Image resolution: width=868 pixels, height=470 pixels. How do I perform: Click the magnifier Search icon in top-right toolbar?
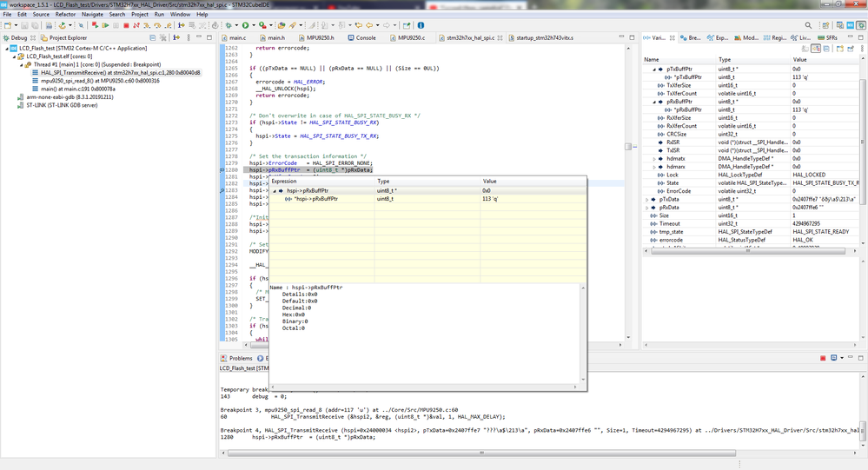click(x=808, y=26)
